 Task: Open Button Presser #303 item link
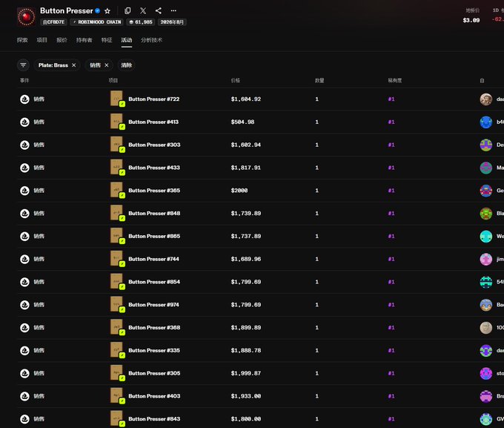(154, 145)
